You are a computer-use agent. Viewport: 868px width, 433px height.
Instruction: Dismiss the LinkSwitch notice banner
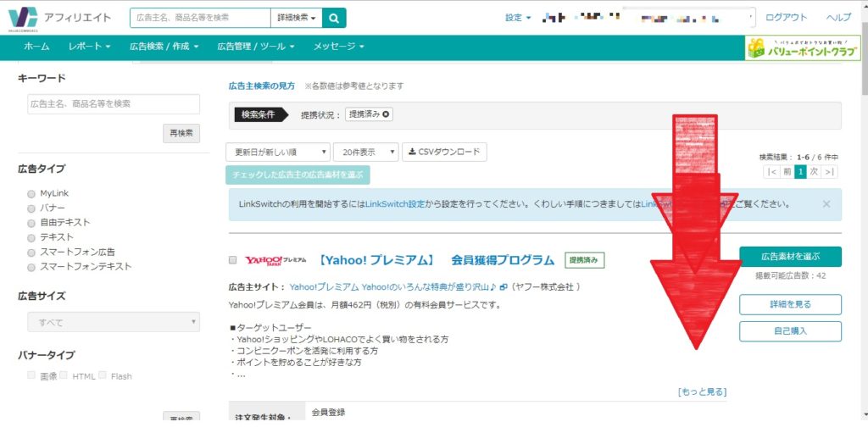(x=826, y=203)
